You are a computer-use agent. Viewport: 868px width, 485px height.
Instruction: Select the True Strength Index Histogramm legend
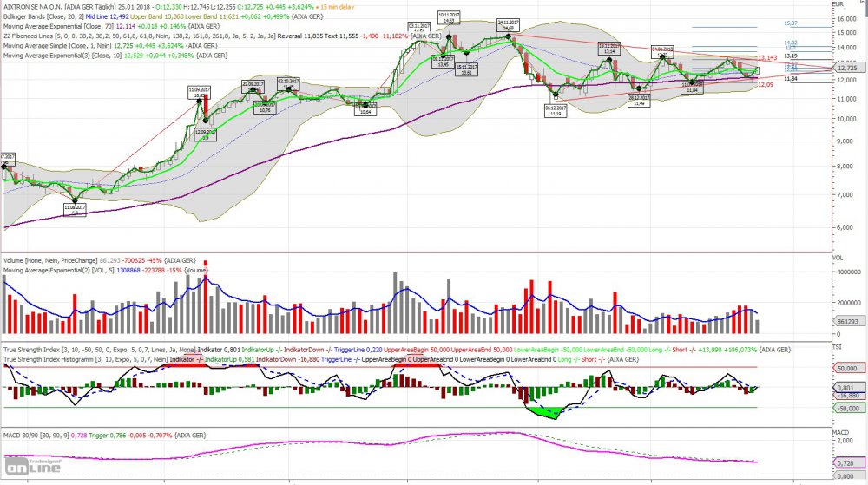321,359
